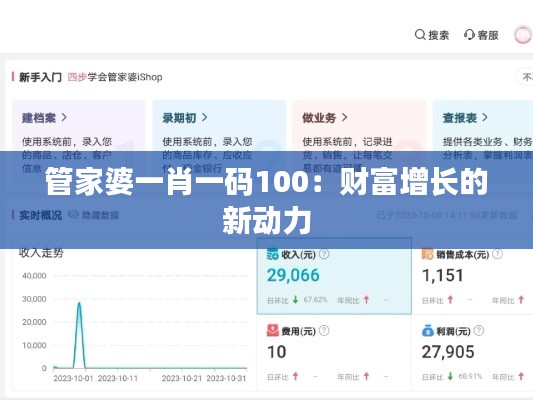Click the 2023-10-11 axis label
The image size is (533, 400).
118,378
